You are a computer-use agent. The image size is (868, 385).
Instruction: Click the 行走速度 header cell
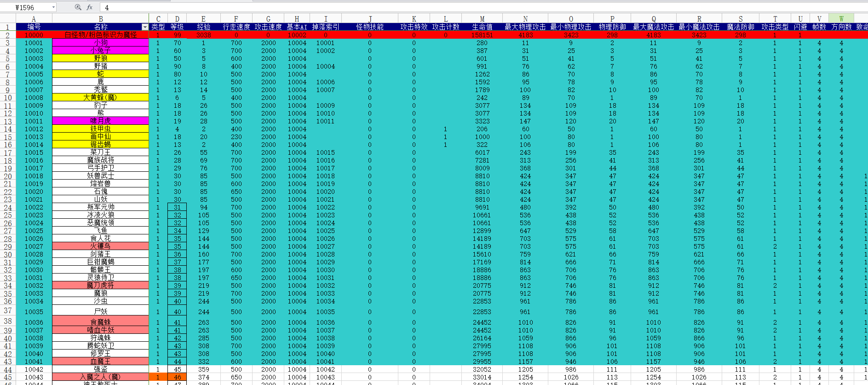point(236,27)
